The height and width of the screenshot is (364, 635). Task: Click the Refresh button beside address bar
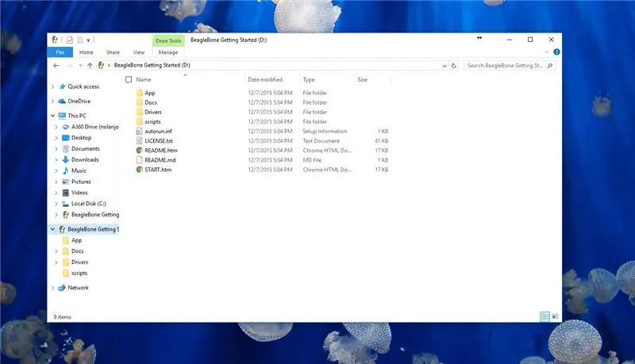pyautogui.click(x=453, y=66)
